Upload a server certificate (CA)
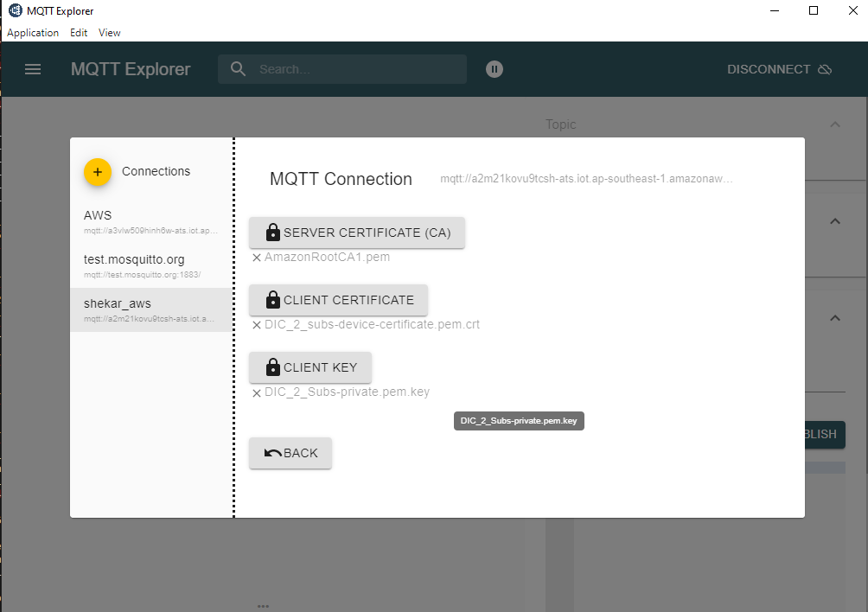 (356, 232)
